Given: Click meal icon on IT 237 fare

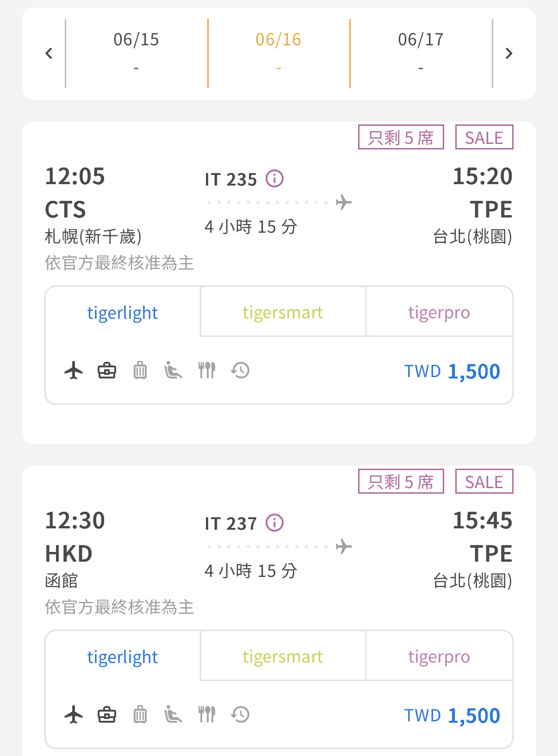Looking at the screenshot, I should click(x=207, y=715).
